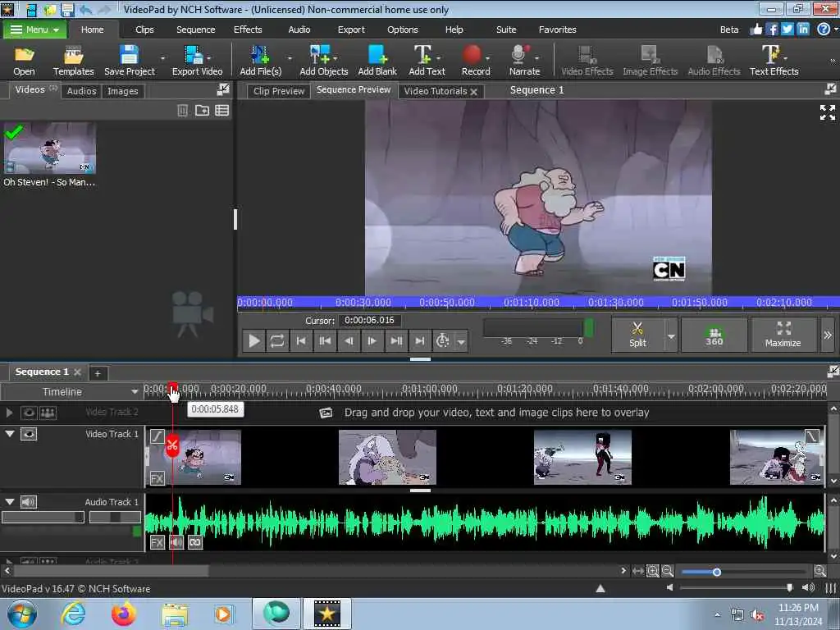Screen dimensions: 840x630
Task: Switch to the Clip Preview tab
Action: [279, 91]
